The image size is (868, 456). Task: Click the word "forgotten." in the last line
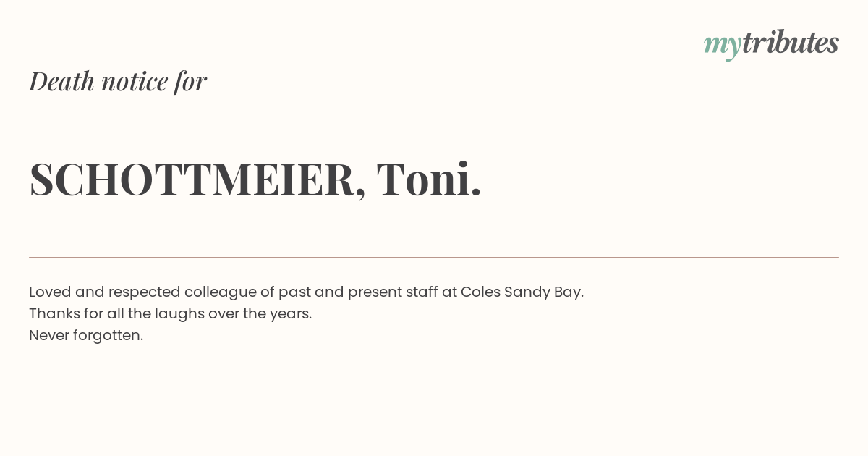pyautogui.click(x=109, y=335)
